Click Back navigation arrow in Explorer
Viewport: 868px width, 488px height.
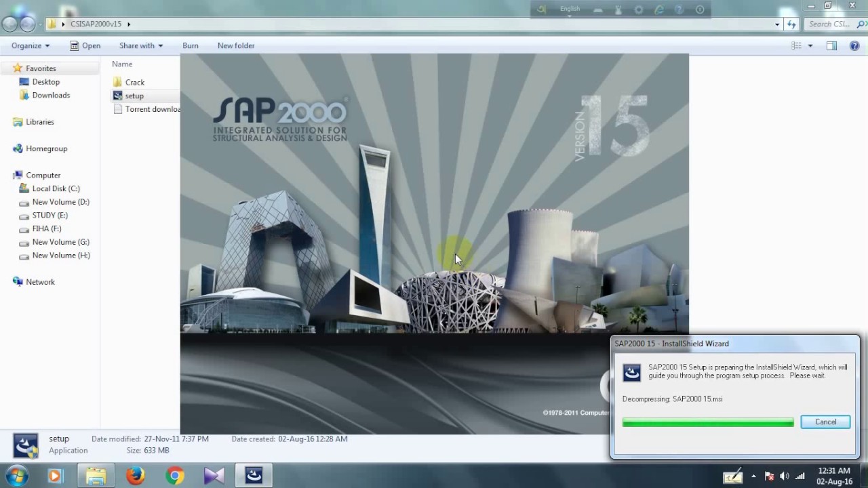10,24
